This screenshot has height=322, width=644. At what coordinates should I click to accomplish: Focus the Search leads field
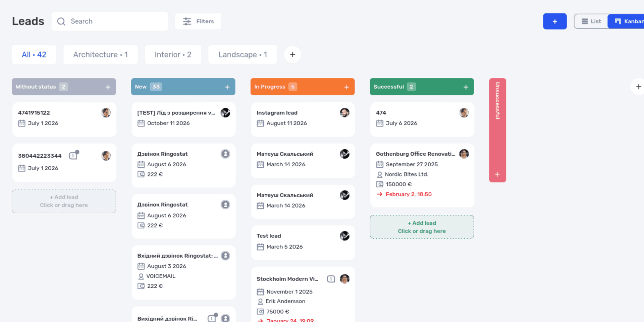(x=110, y=21)
